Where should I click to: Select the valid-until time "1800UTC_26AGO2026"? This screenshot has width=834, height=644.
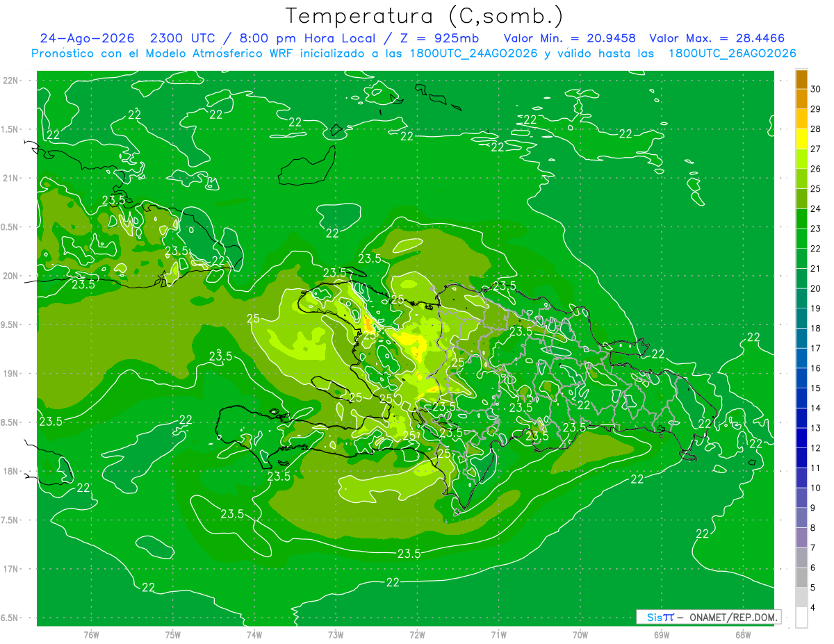732,53
